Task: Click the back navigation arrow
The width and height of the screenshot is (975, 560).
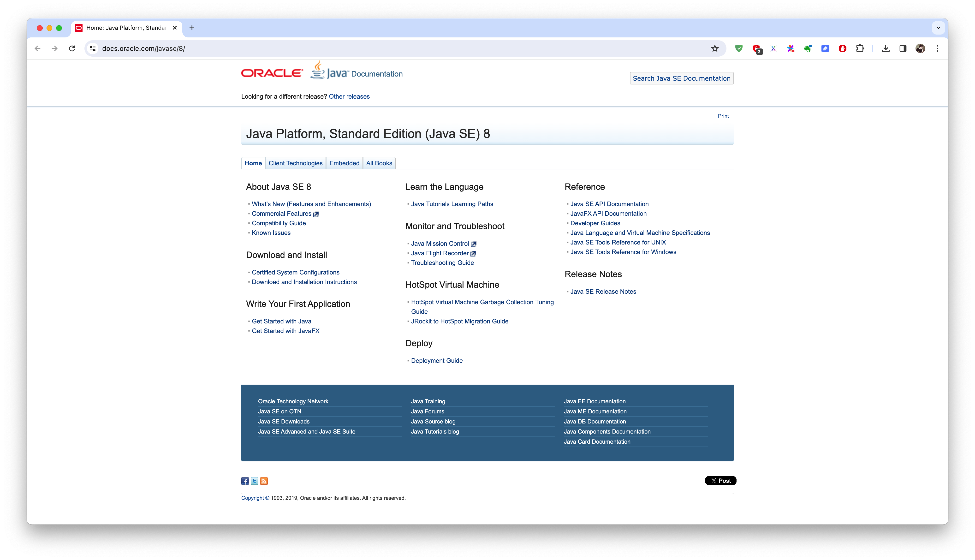Action: [37, 48]
